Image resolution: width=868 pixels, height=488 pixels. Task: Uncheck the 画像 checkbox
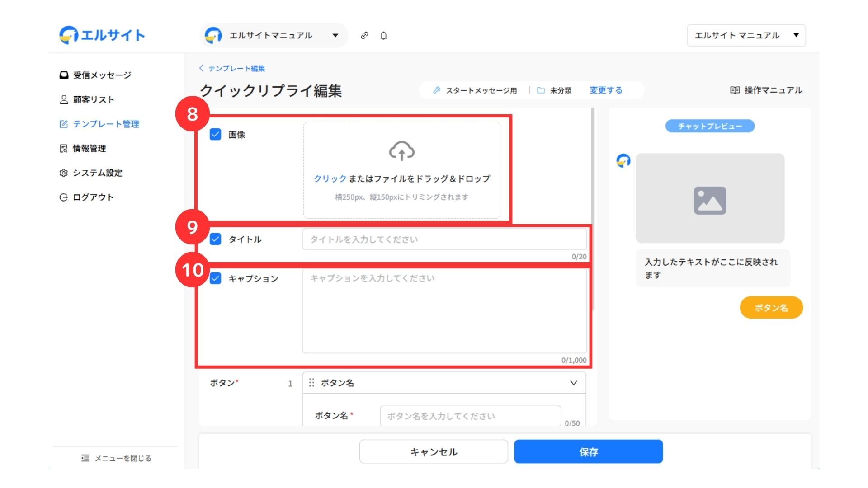[216, 134]
